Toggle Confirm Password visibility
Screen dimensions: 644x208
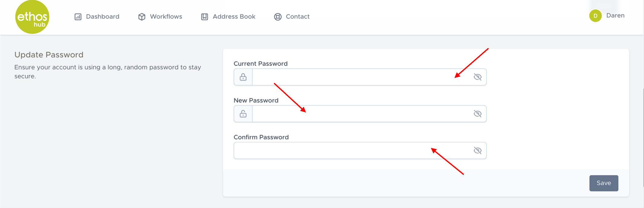click(477, 150)
